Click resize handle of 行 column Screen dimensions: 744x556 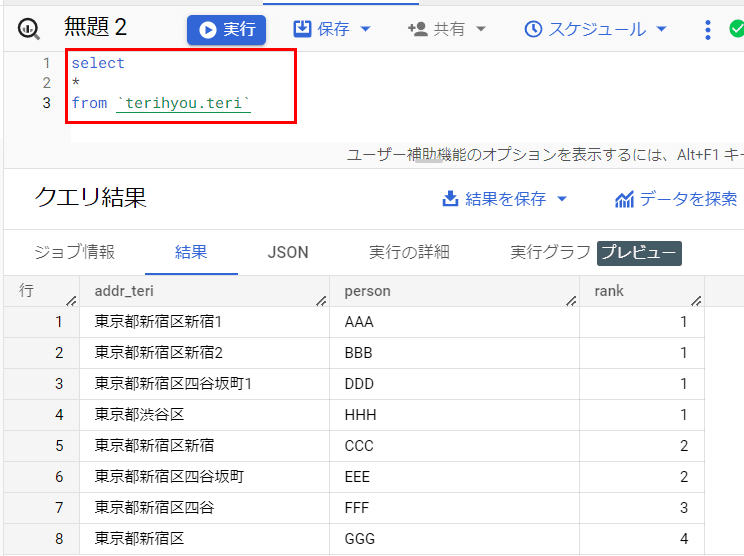pyautogui.click(x=71, y=300)
